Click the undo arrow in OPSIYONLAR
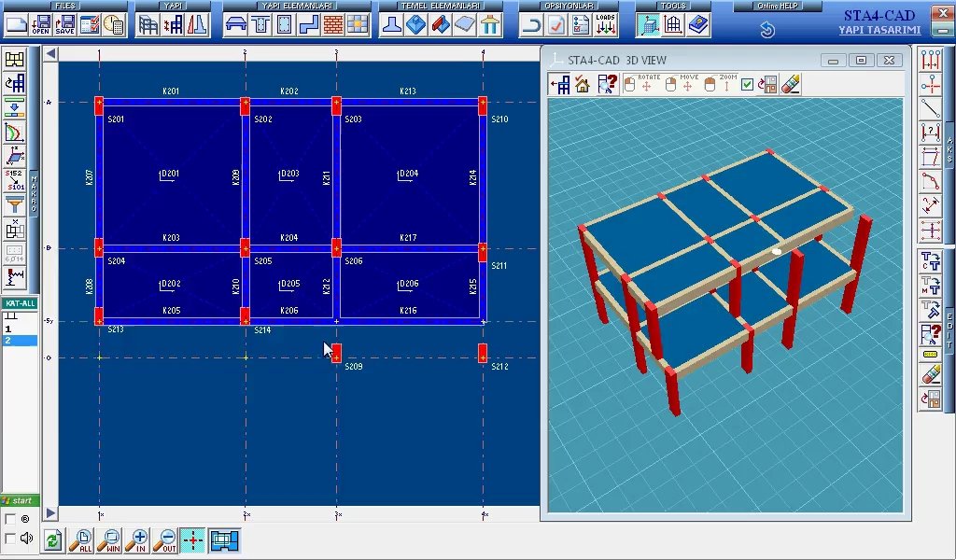 click(531, 25)
